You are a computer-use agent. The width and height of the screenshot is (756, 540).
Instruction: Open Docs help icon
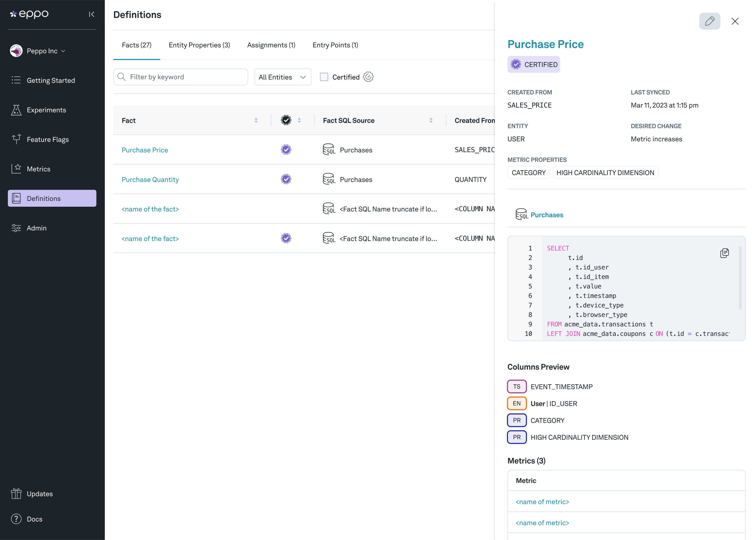click(16, 519)
